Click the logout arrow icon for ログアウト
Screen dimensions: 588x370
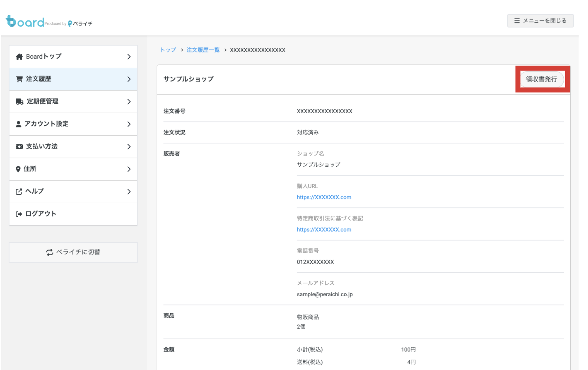(19, 214)
